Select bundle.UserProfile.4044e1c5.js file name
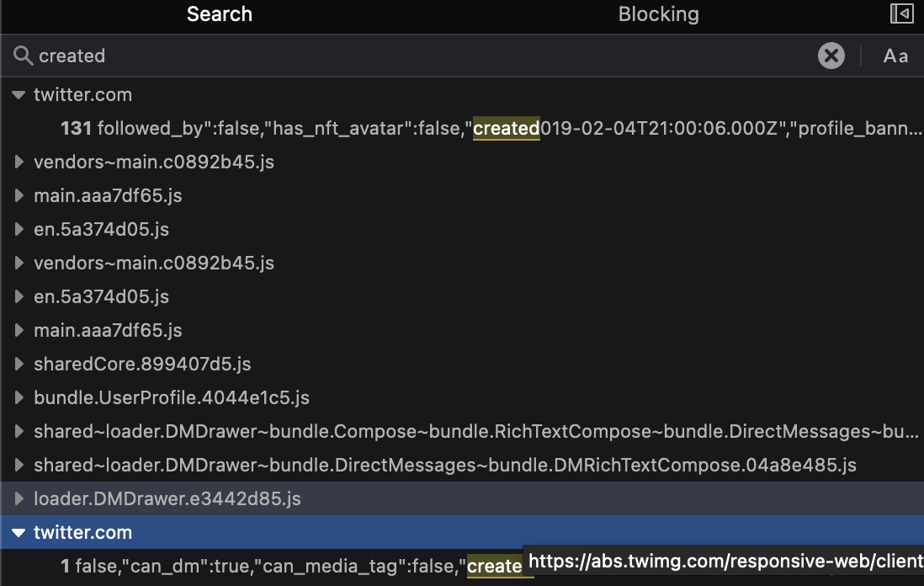This screenshot has height=586, width=924. pyautogui.click(x=172, y=398)
